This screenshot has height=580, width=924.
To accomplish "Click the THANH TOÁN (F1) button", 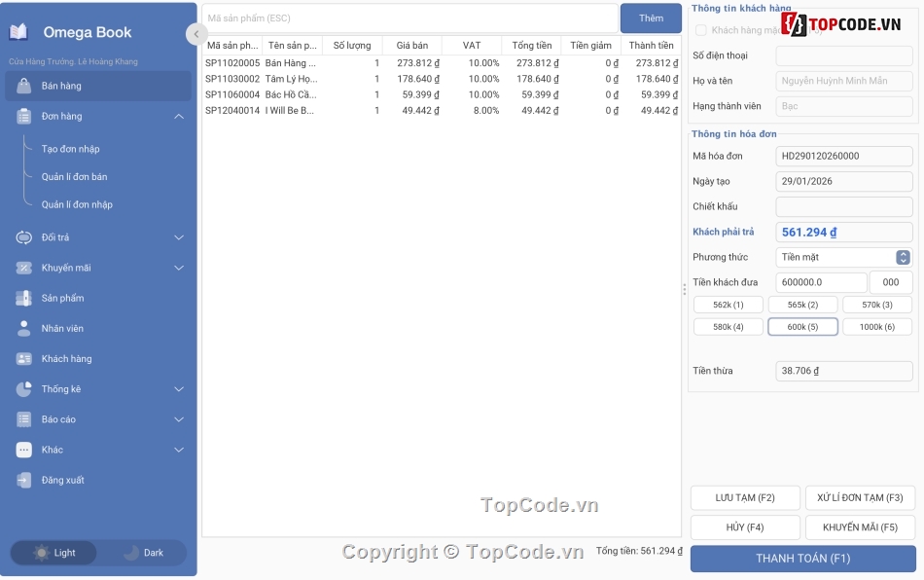I will pyautogui.click(x=802, y=559).
